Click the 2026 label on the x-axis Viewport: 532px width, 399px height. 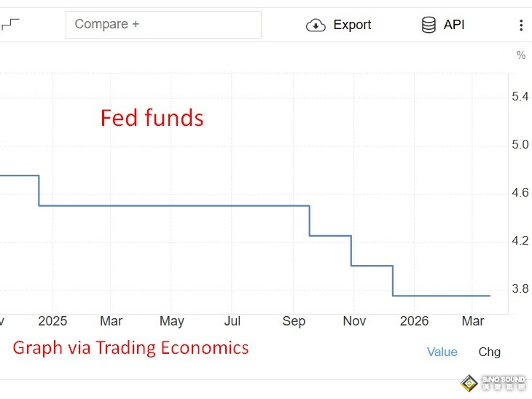(x=415, y=321)
